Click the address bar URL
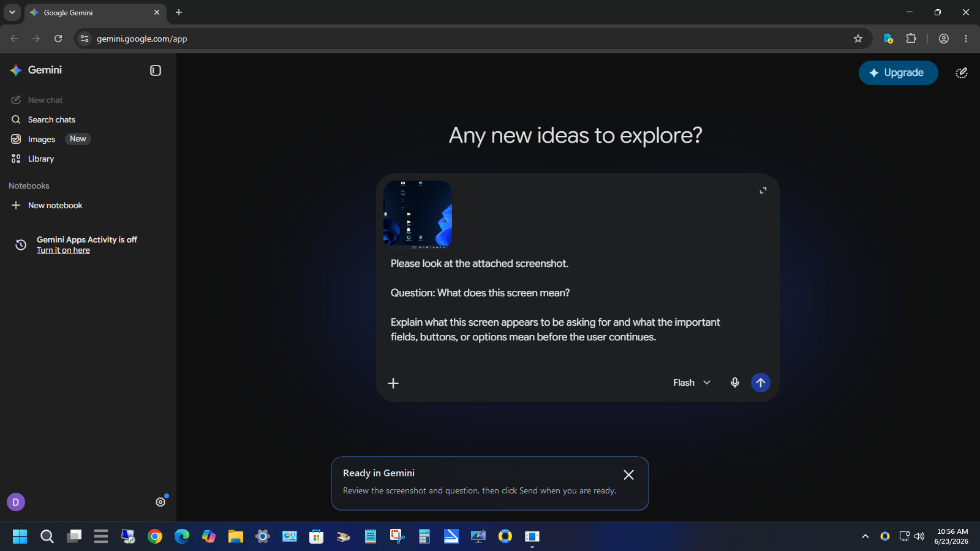The height and width of the screenshot is (551, 980). coord(142,39)
